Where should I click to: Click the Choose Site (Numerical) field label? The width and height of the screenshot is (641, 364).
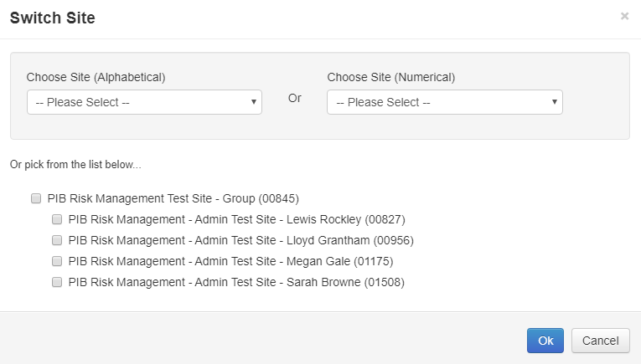391,77
